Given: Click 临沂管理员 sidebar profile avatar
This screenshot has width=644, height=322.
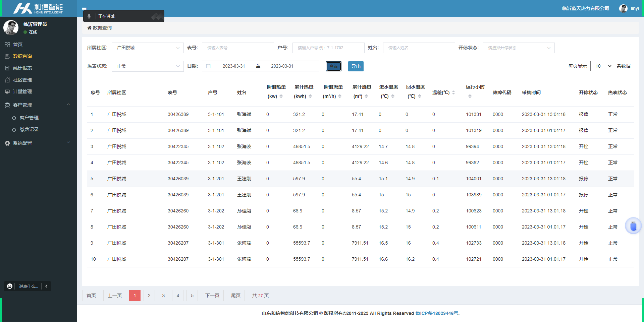Looking at the screenshot, I should pyautogui.click(x=11, y=27).
